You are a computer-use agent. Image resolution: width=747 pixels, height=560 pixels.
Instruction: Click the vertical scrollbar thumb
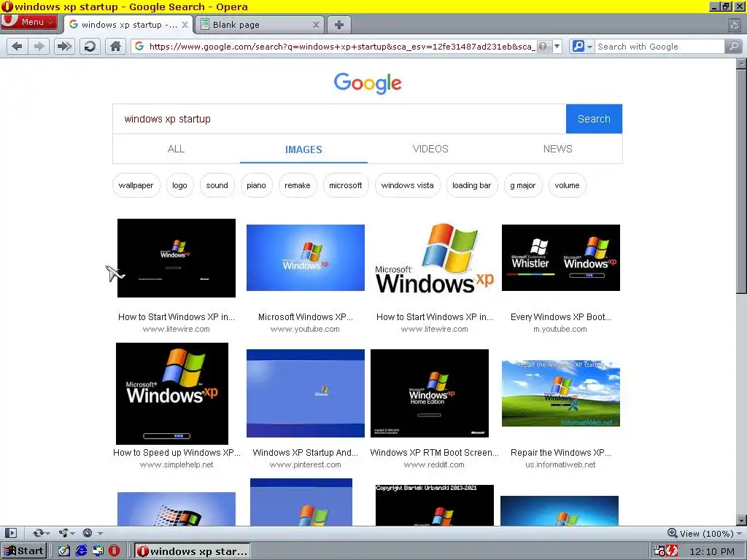click(741, 181)
